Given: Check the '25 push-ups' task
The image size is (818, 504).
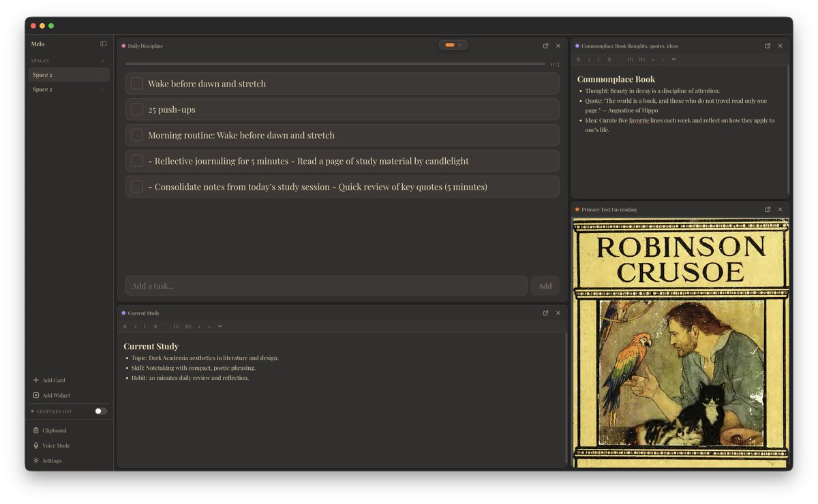Looking at the screenshot, I should click(137, 109).
